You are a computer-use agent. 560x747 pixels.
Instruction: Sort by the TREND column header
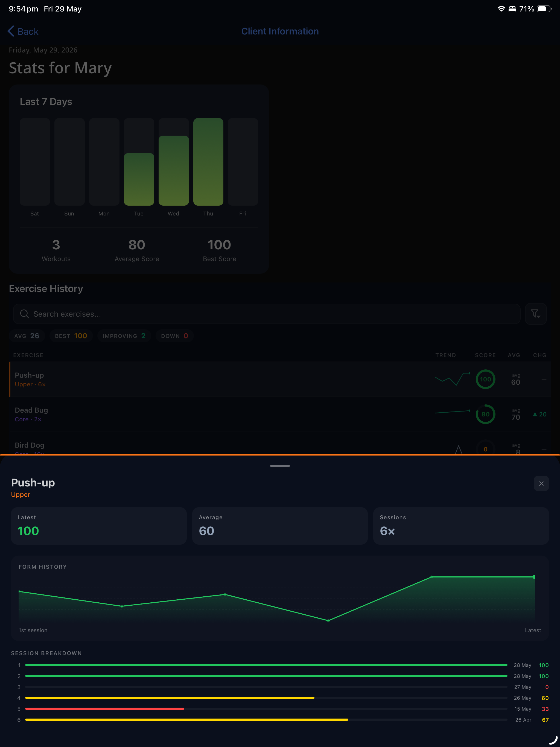pyautogui.click(x=445, y=355)
